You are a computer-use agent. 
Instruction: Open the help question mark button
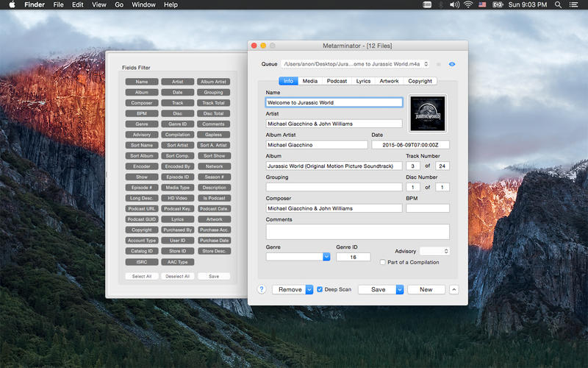click(262, 289)
